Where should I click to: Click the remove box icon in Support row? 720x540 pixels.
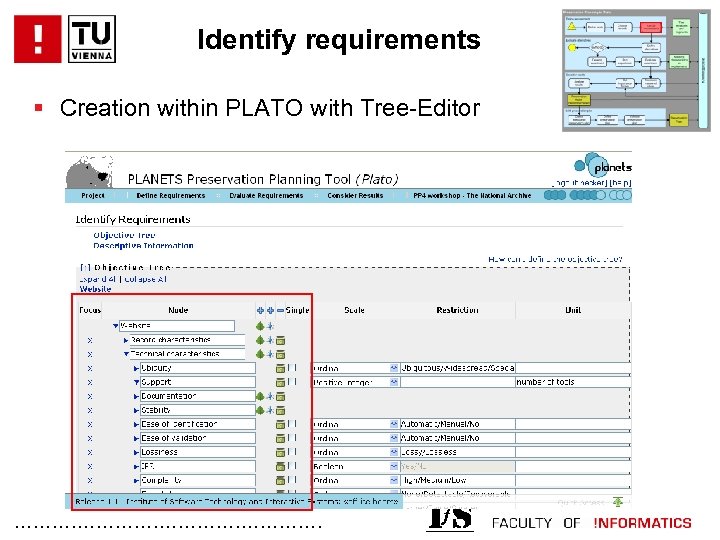pyautogui.click(x=281, y=382)
